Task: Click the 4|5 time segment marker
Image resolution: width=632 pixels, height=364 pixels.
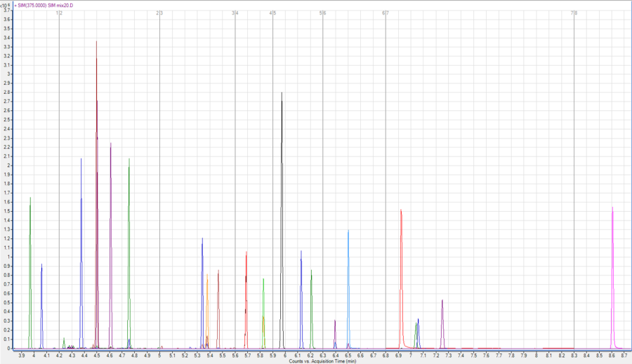Action: coord(273,13)
